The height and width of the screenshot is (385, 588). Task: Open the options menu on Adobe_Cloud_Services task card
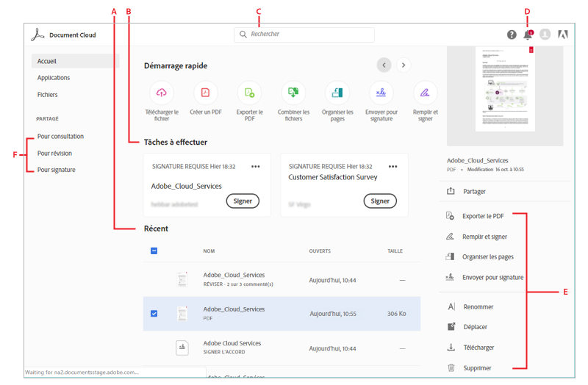[255, 167]
